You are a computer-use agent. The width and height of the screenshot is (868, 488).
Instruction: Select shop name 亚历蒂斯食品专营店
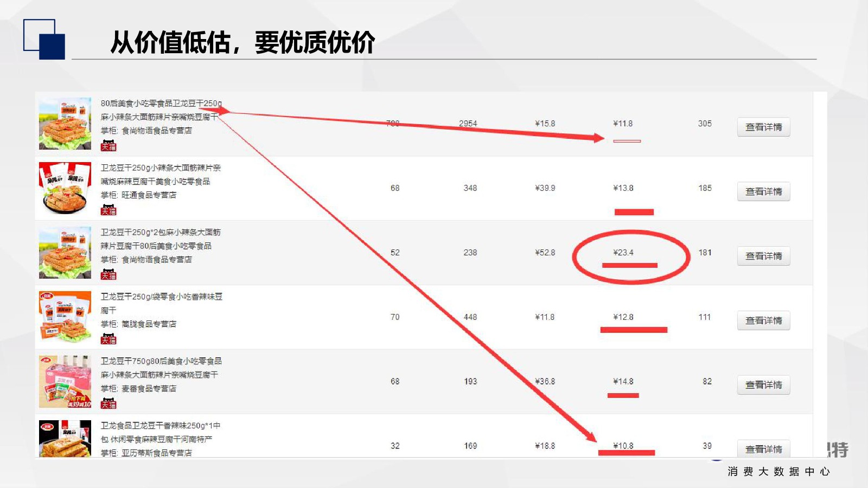[x=156, y=453]
